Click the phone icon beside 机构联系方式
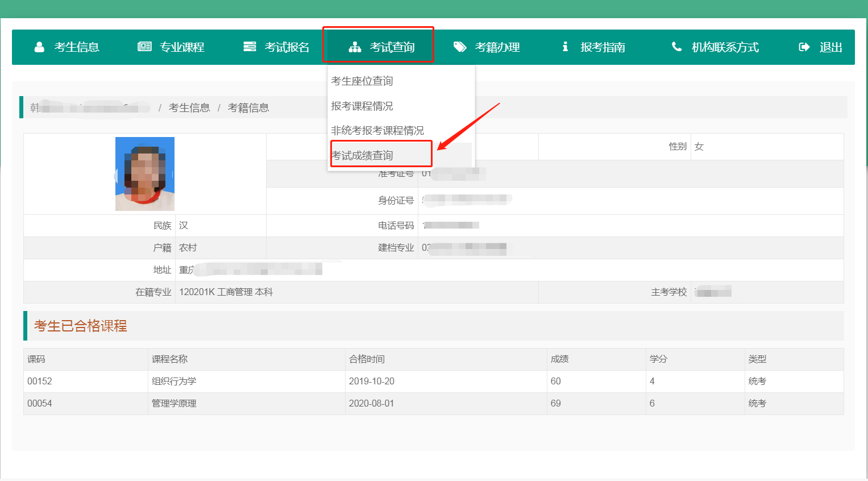The width and height of the screenshot is (868, 481). click(676, 47)
